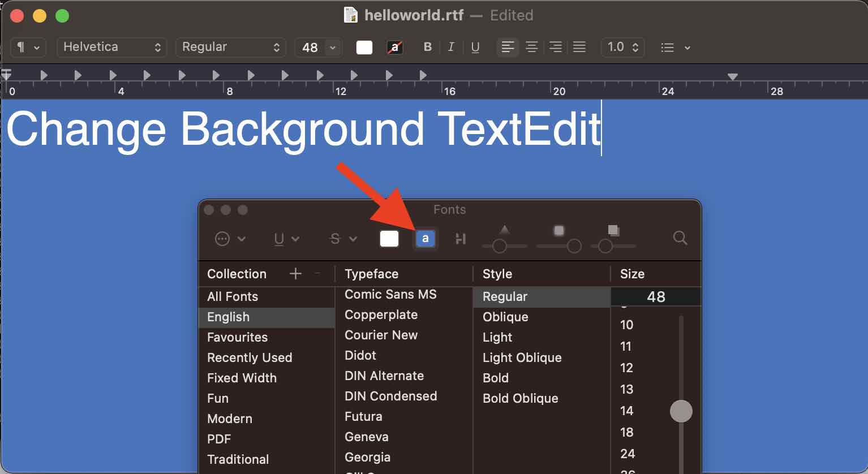This screenshot has width=868, height=474.
Task: Set center text alignment
Action: [531, 47]
